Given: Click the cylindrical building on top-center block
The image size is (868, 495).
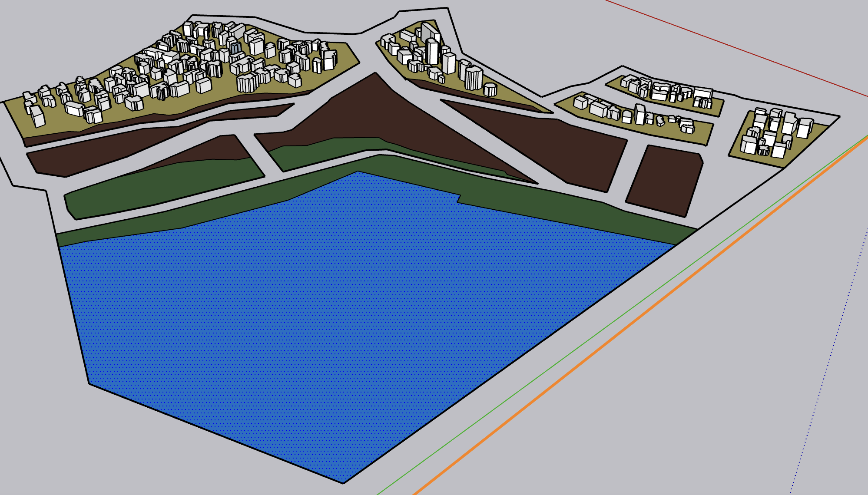Looking at the screenshot, I should (x=490, y=89).
